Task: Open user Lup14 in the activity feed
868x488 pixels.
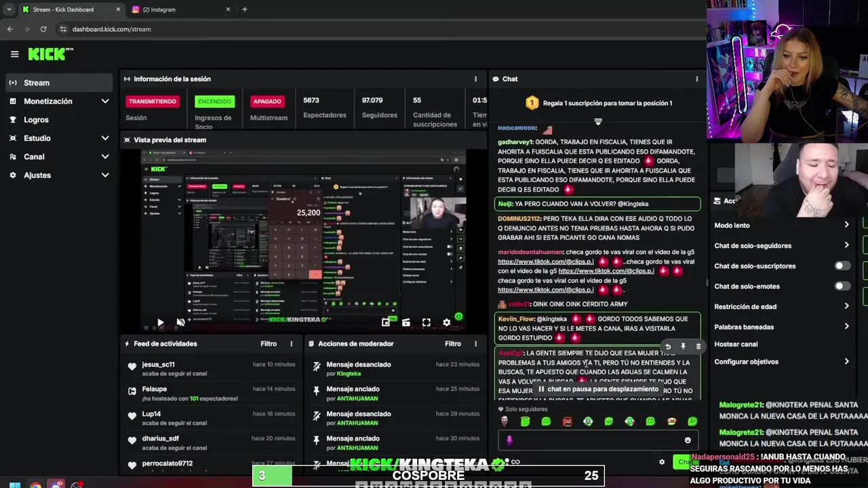Action: (x=151, y=414)
